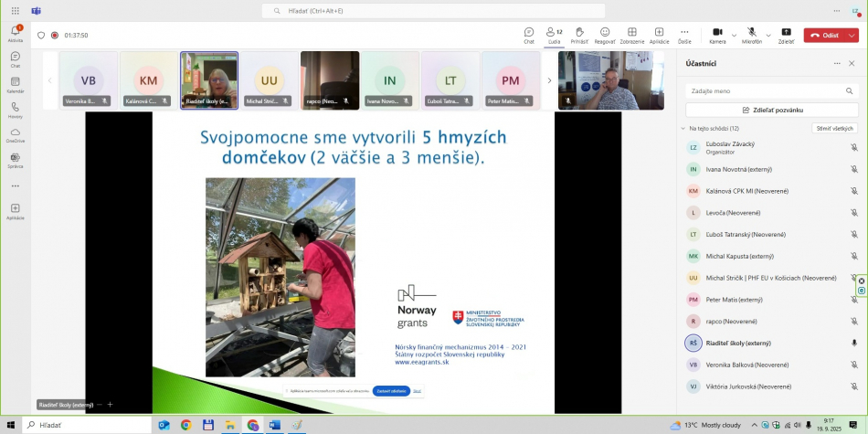The height and width of the screenshot is (434, 868).
Task: Expand the Kamera options dropdown arrow
Action: 734,36
